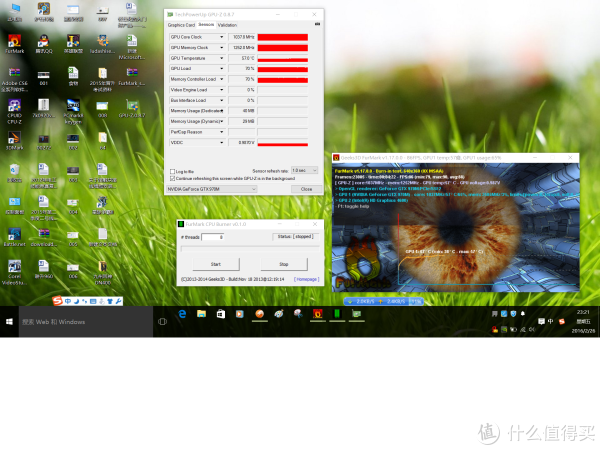600x450 pixels.
Task: Open the CPU-Z desktop shortcut
Action: coord(15,111)
